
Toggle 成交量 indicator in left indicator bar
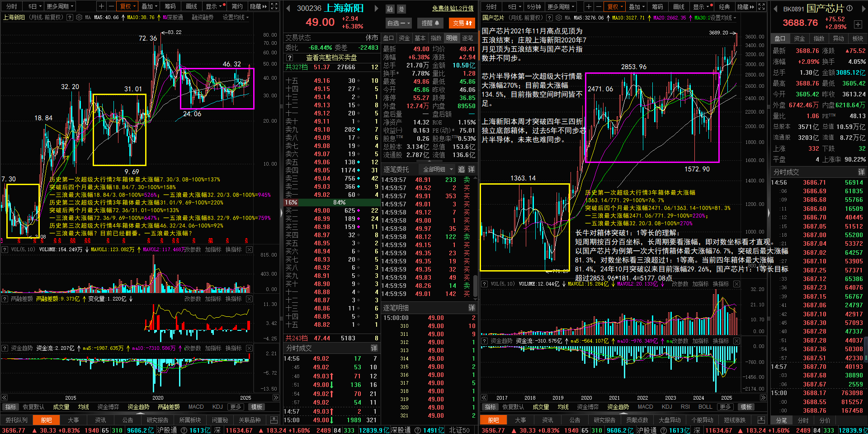click(61, 407)
